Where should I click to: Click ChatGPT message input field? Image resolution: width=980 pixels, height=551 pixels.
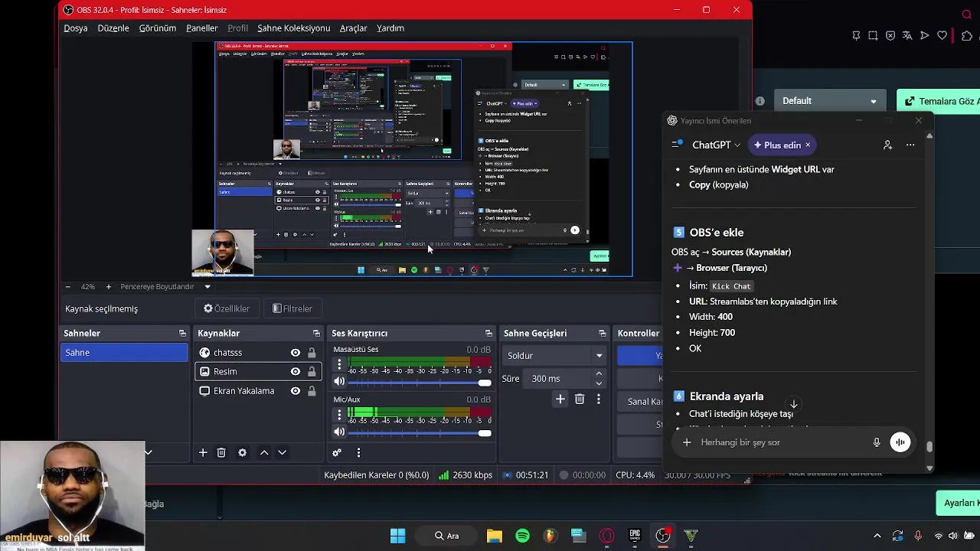(x=781, y=442)
